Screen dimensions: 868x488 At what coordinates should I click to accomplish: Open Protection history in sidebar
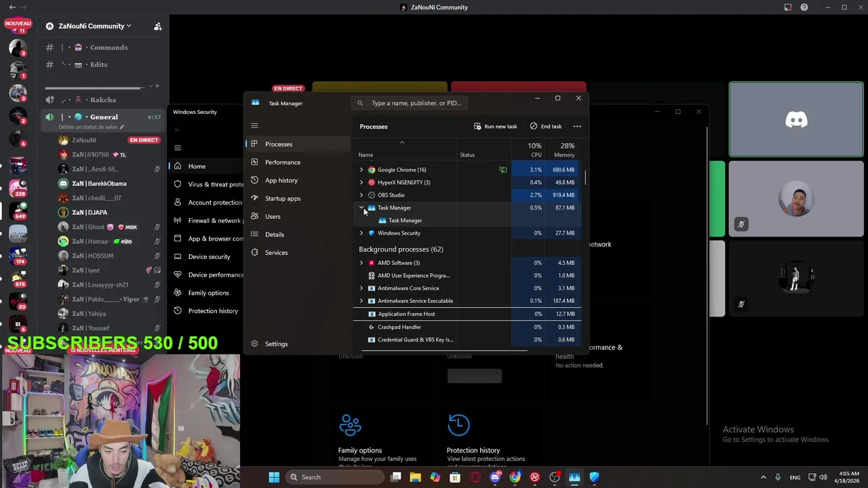(207, 310)
